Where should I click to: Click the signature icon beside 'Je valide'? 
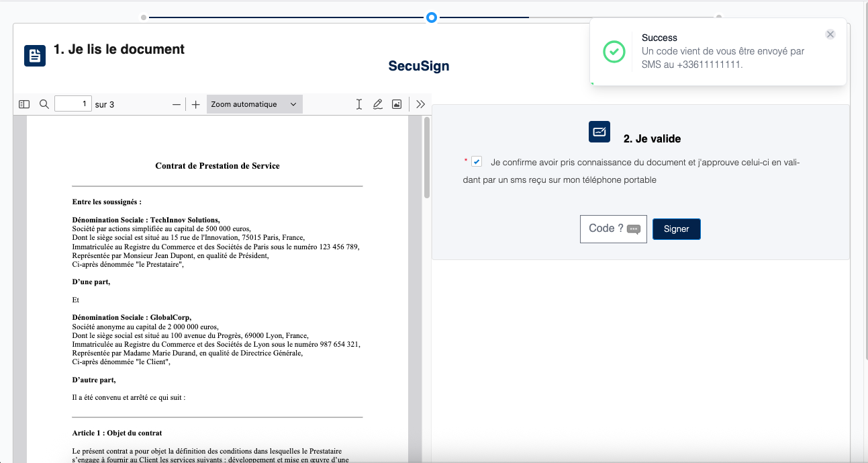tap(599, 132)
